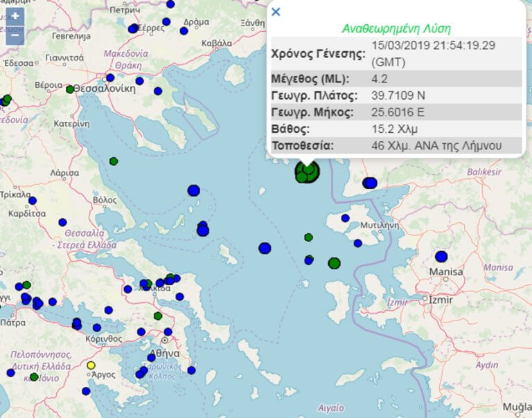Viewport: 532px width, 418px height.
Task: Click the Καβάλα city label
Action: (x=216, y=44)
